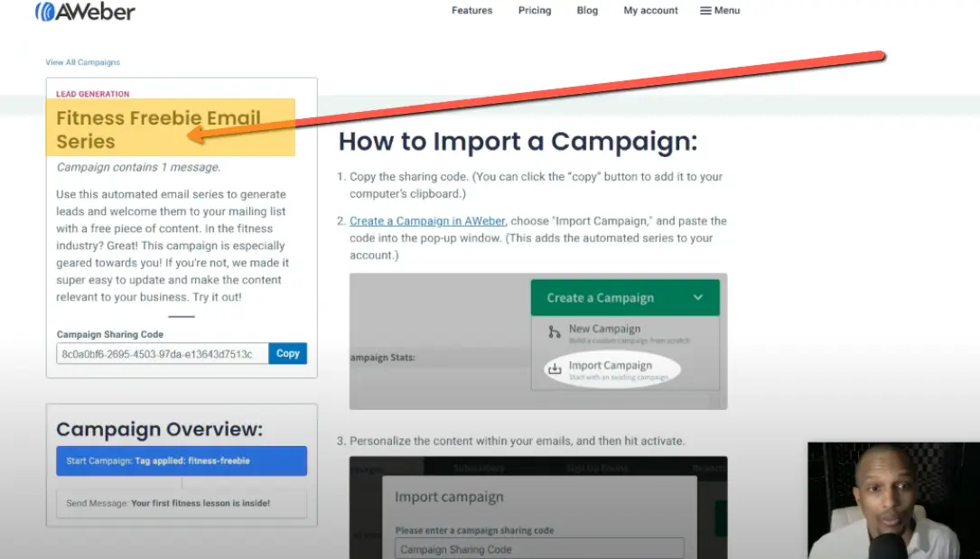This screenshot has height=559, width=980.
Task: Open the Blog page
Action: pos(587,10)
